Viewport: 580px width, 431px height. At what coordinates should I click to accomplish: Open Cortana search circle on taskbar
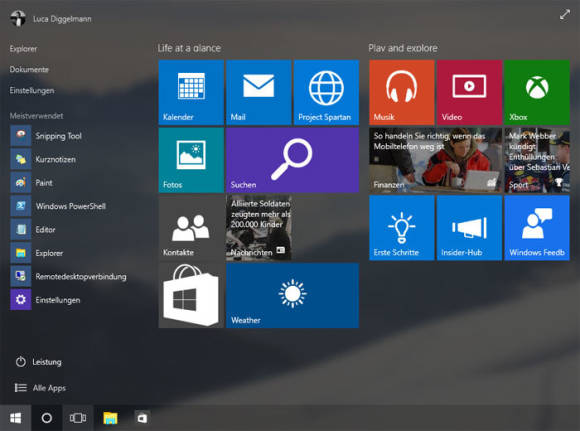pos(47,418)
